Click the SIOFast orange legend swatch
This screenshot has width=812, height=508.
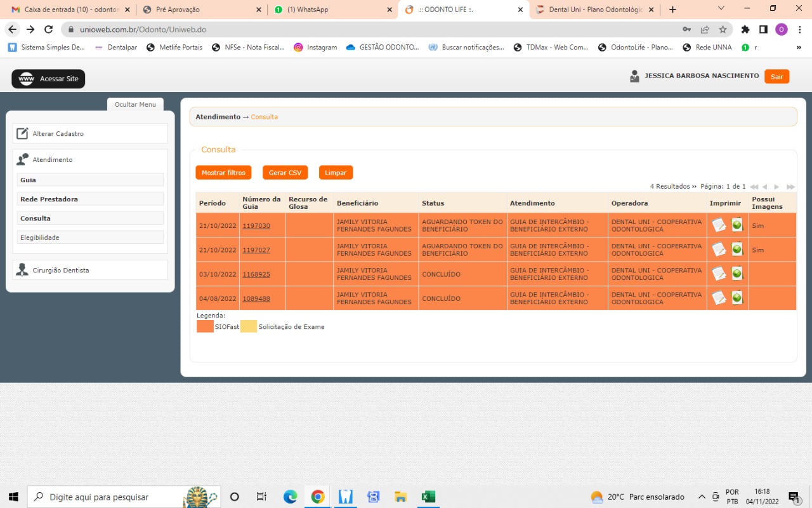[x=205, y=326]
